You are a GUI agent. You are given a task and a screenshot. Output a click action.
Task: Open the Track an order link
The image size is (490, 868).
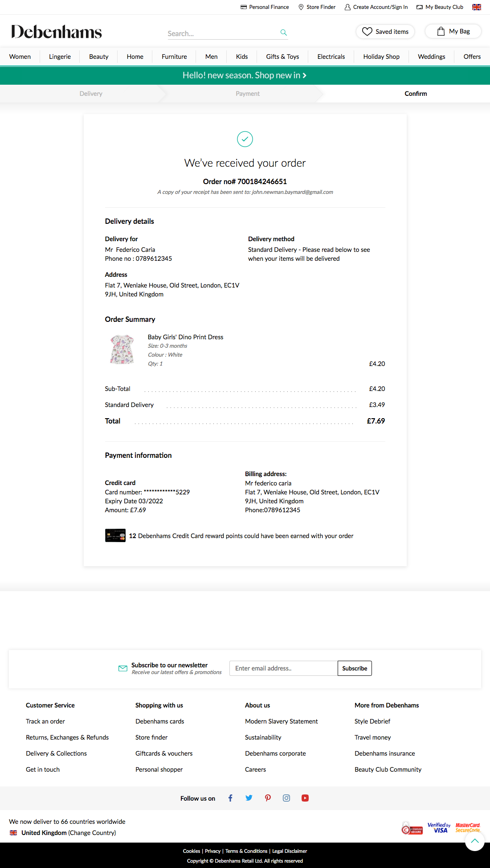(x=45, y=721)
